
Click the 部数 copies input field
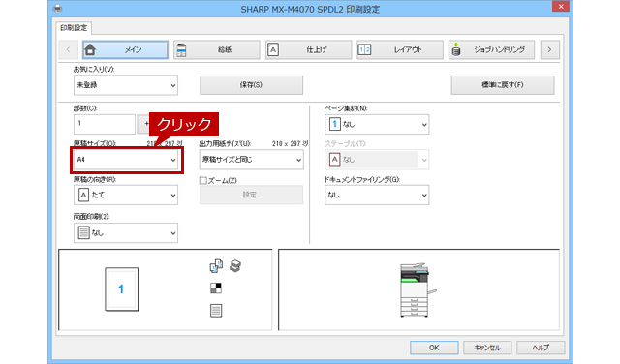pyautogui.click(x=105, y=124)
